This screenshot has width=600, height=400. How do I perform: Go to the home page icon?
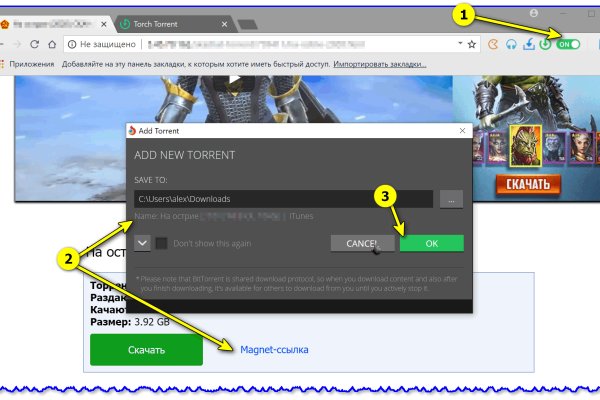pyautogui.click(x=54, y=45)
